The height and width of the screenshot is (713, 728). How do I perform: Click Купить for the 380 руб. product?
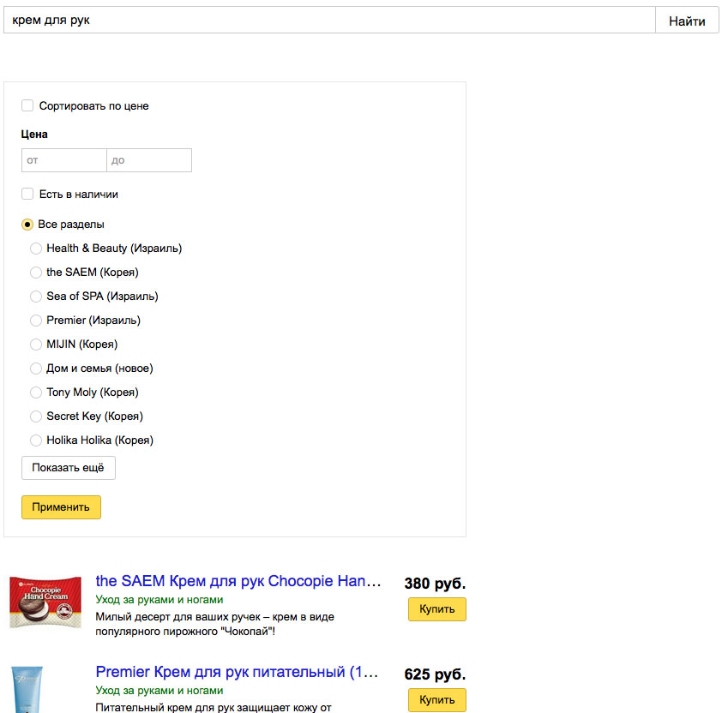(437, 609)
